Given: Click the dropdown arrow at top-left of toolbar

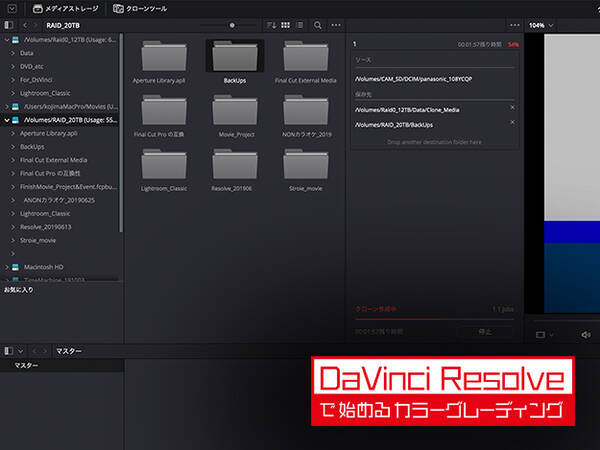Looking at the screenshot, I should pyautogui.click(x=12, y=8).
